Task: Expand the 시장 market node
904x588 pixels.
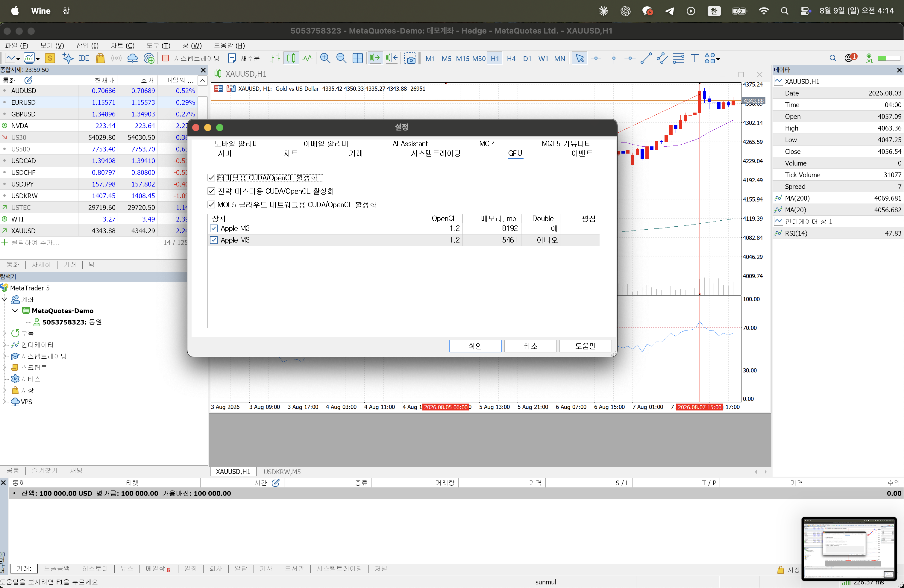Action: click(4, 390)
